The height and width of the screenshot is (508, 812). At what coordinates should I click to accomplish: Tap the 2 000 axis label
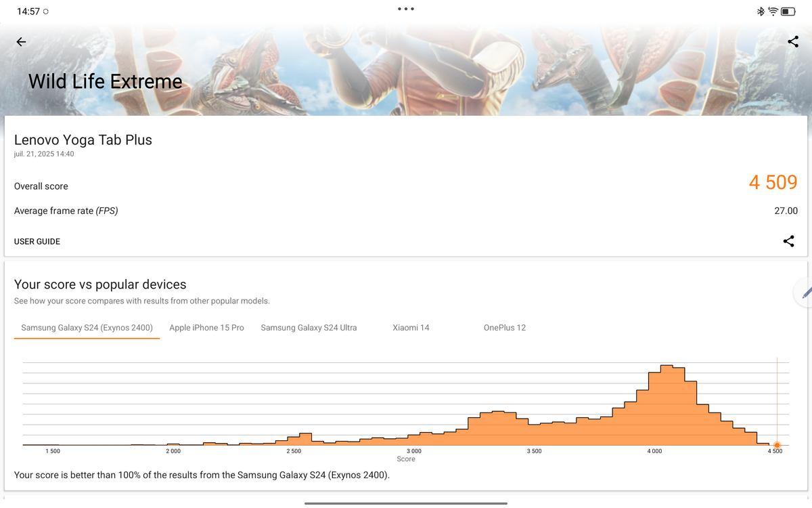[173, 451]
